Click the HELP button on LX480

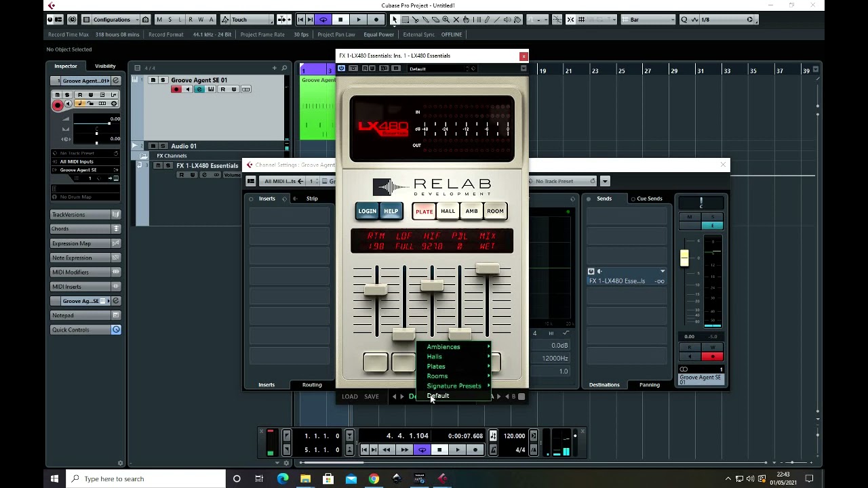[x=391, y=211]
